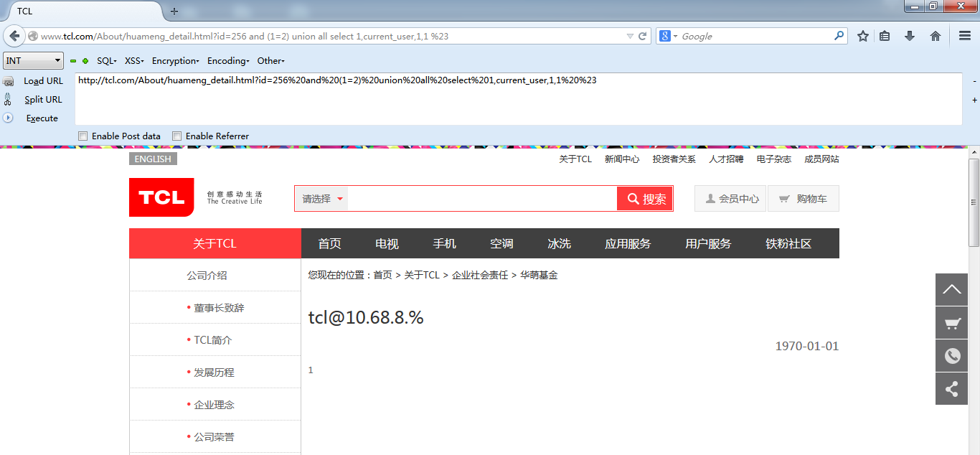Open the top 关于TCL link

pos(575,159)
